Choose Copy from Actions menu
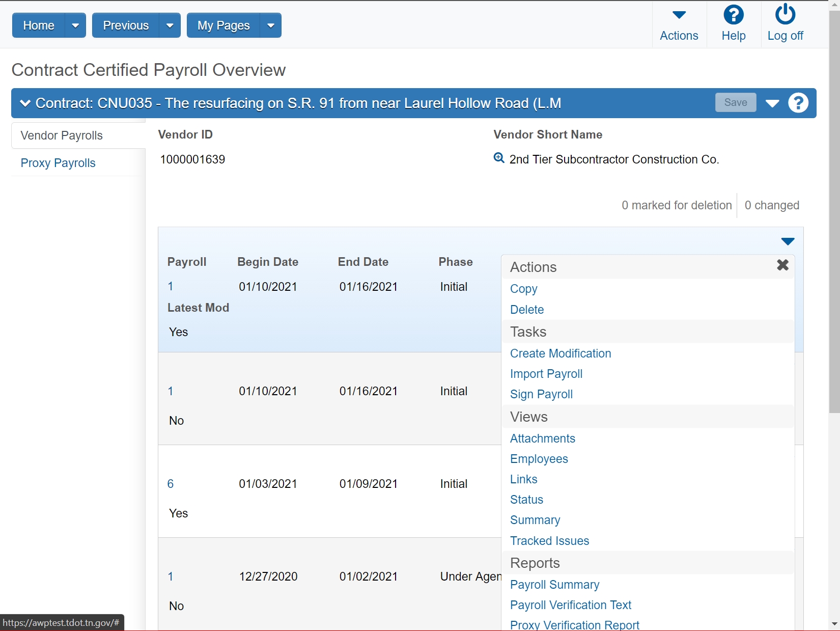This screenshot has height=631, width=840. point(523,289)
